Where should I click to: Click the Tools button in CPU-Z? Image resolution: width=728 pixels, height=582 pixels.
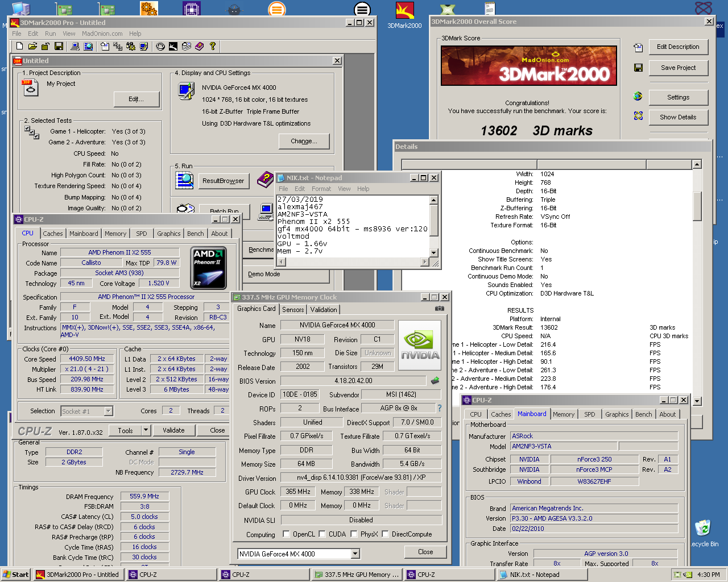coord(125,430)
